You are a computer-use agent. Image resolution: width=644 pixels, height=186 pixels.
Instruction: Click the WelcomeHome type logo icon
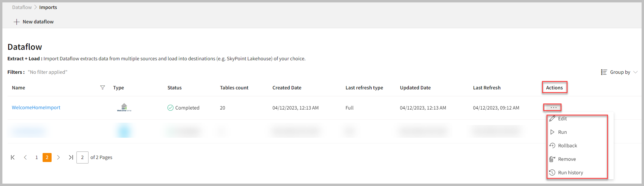pos(124,107)
